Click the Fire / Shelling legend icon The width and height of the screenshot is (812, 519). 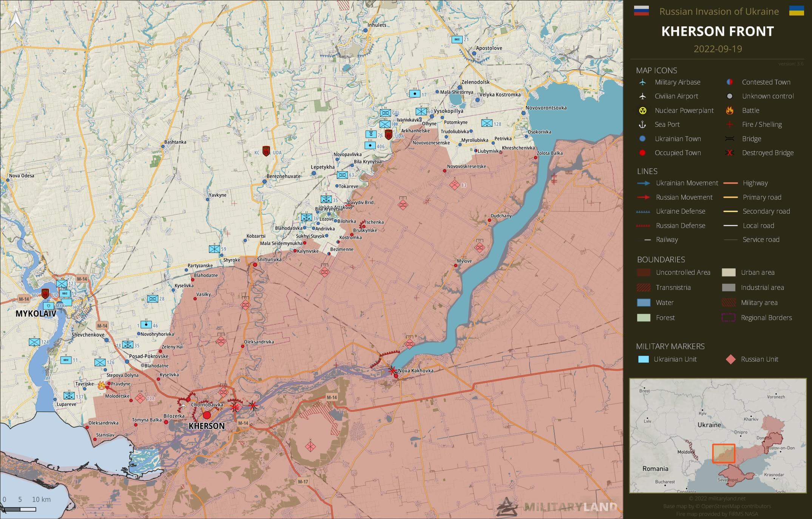(730, 125)
